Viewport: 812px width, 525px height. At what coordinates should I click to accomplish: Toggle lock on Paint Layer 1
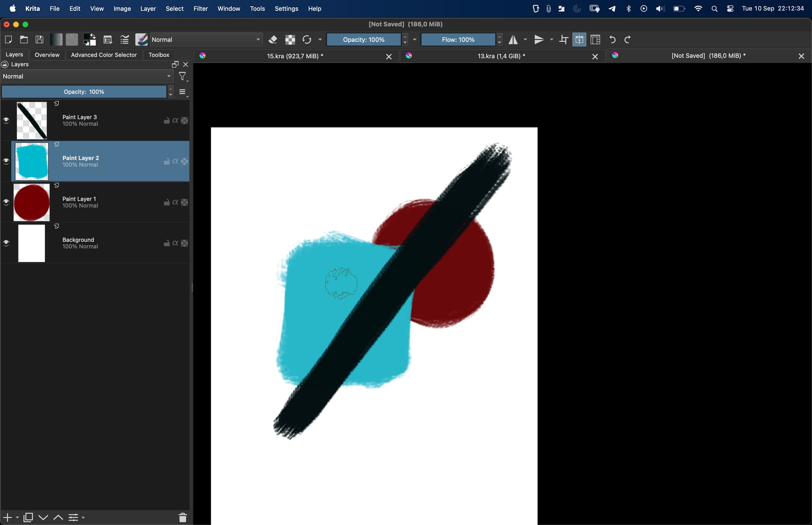[x=167, y=203]
